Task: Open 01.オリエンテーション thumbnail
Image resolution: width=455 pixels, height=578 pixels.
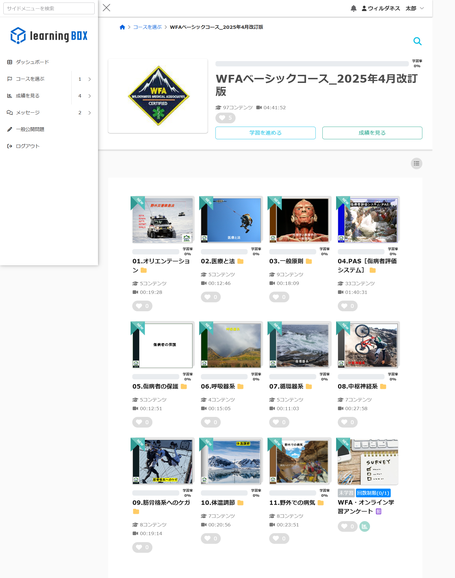Action: pyautogui.click(x=162, y=220)
